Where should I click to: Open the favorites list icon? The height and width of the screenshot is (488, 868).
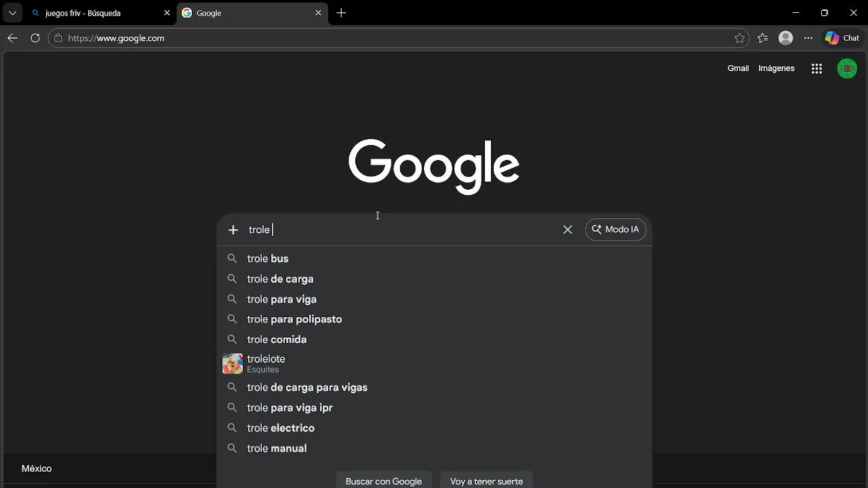click(x=763, y=38)
